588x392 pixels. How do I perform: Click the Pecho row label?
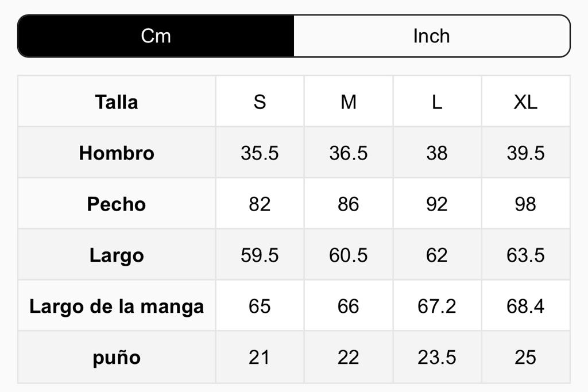coord(117,204)
